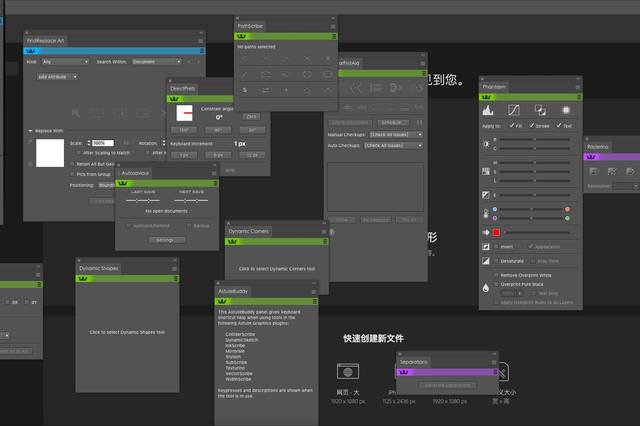Viewport: 640px width, 426px height.
Task: Click Scale input field in FindReplace Art
Action: click(103, 143)
